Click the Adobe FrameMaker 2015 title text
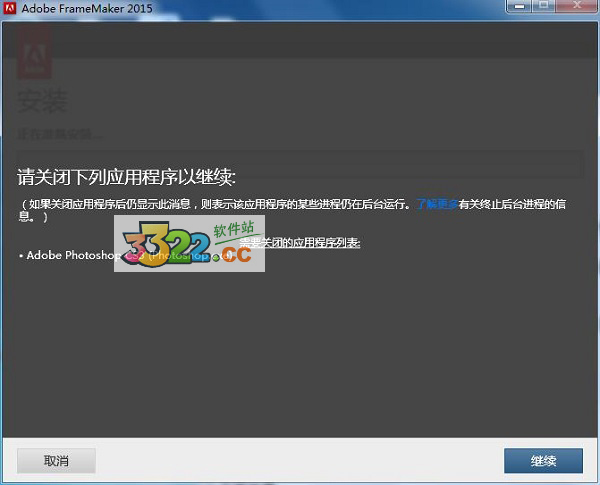 tap(87, 8)
